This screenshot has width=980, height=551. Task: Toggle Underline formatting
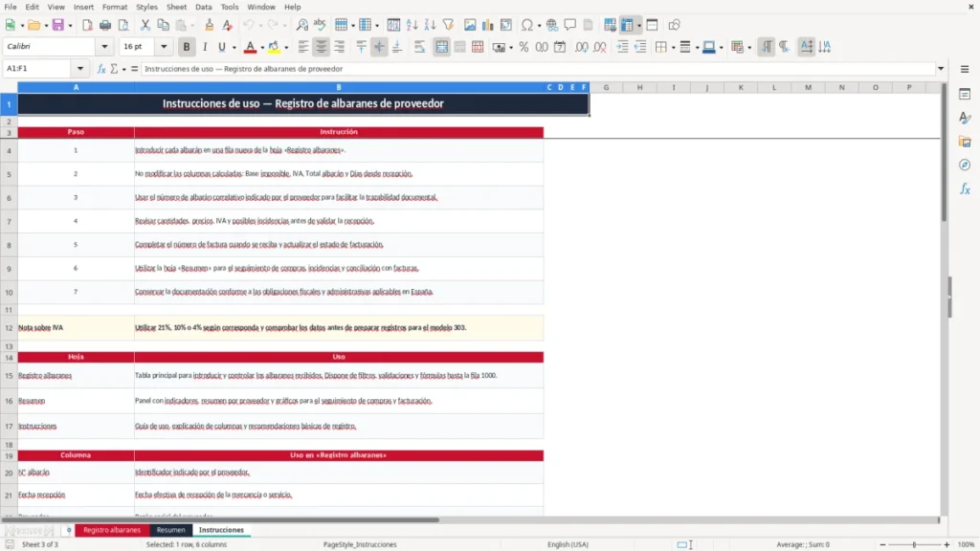(x=221, y=47)
